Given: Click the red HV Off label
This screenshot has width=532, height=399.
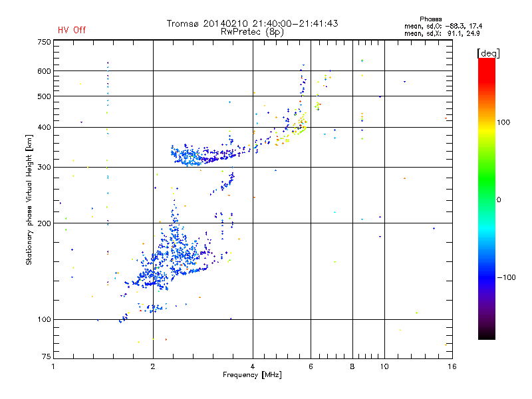Looking at the screenshot, I should (72, 30).
